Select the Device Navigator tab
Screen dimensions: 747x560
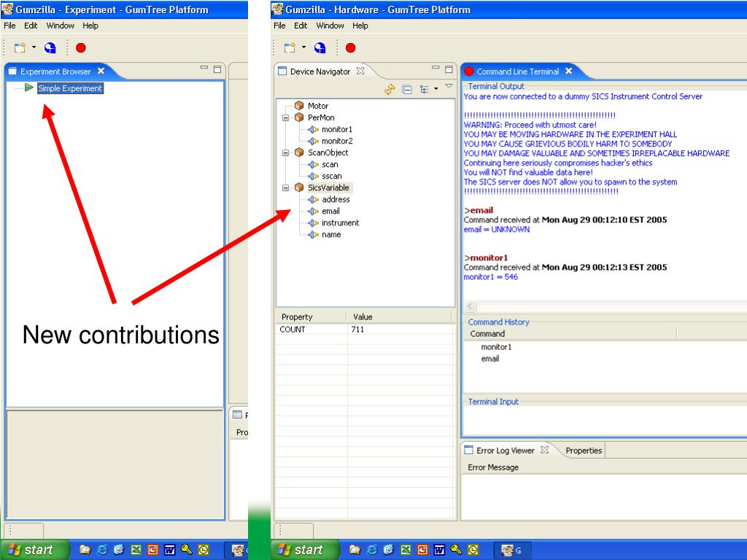(320, 71)
